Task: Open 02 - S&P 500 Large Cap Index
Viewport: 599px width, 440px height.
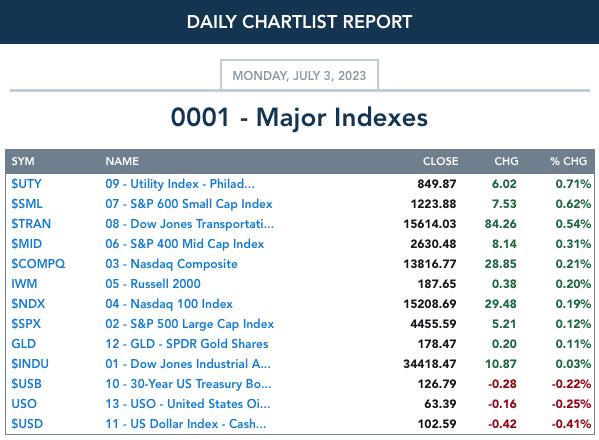Action: pos(190,324)
